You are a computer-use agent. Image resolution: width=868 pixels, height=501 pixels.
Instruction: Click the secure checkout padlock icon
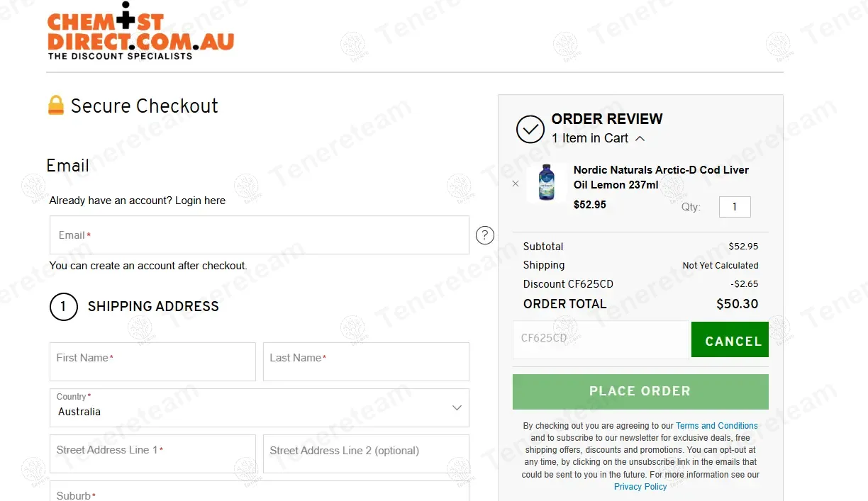[x=56, y=106]
